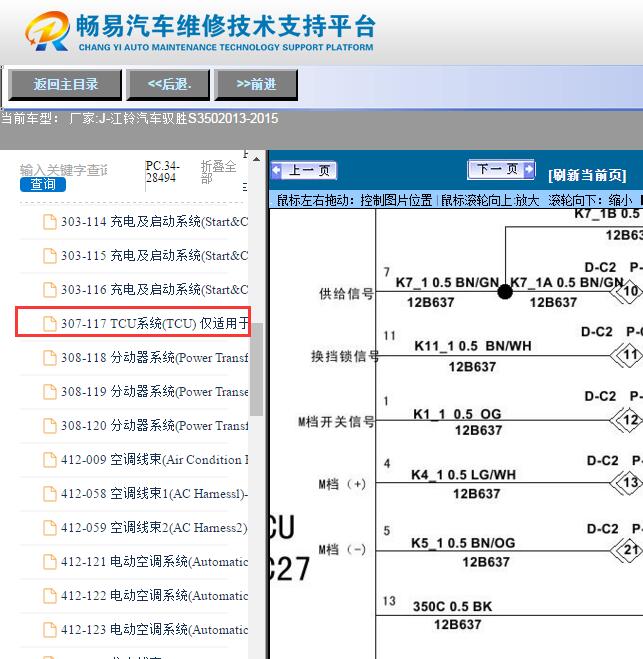Click wire label 350C 0.5 BK
This screenshot has width=643, height=659.
click(x=452, y=606)
